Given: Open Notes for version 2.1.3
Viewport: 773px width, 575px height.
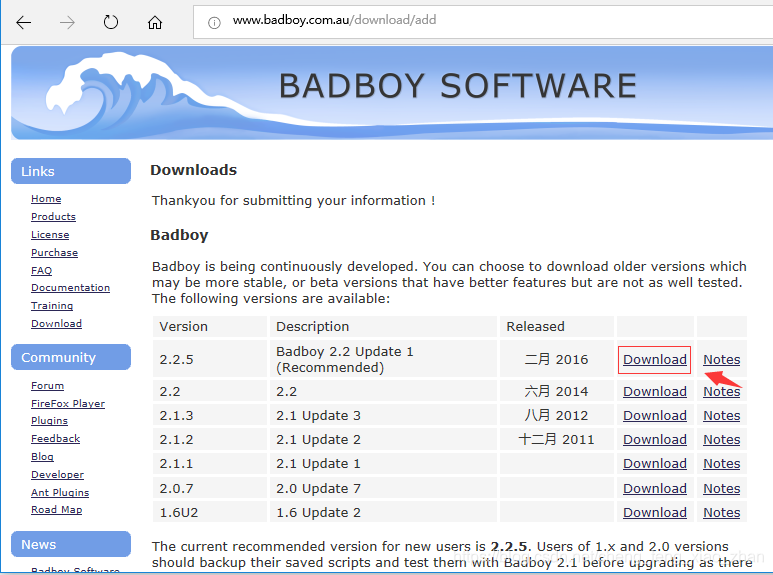Looking at the screenshot, I should (721, 416).
